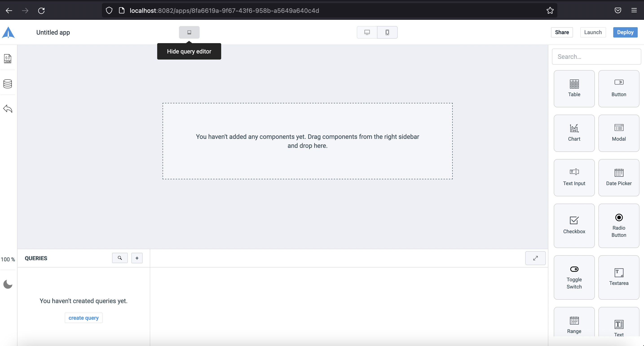
Task: Expand the queries panel to fullscreen
Action: point(535,258)
